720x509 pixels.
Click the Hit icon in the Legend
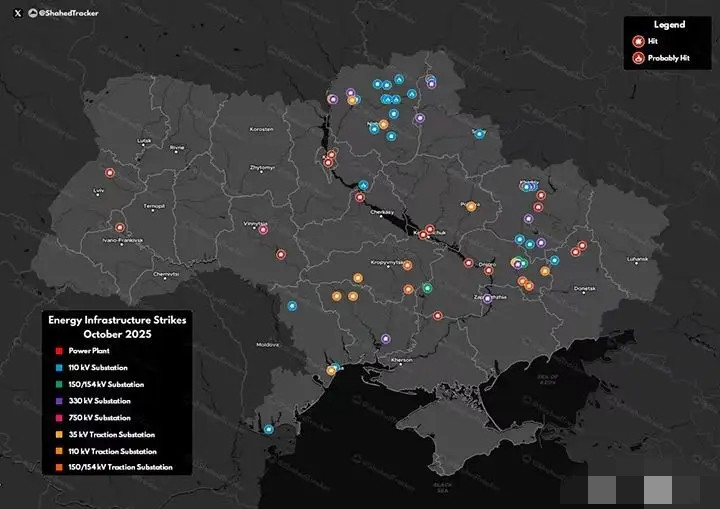(x=638, y=41)
